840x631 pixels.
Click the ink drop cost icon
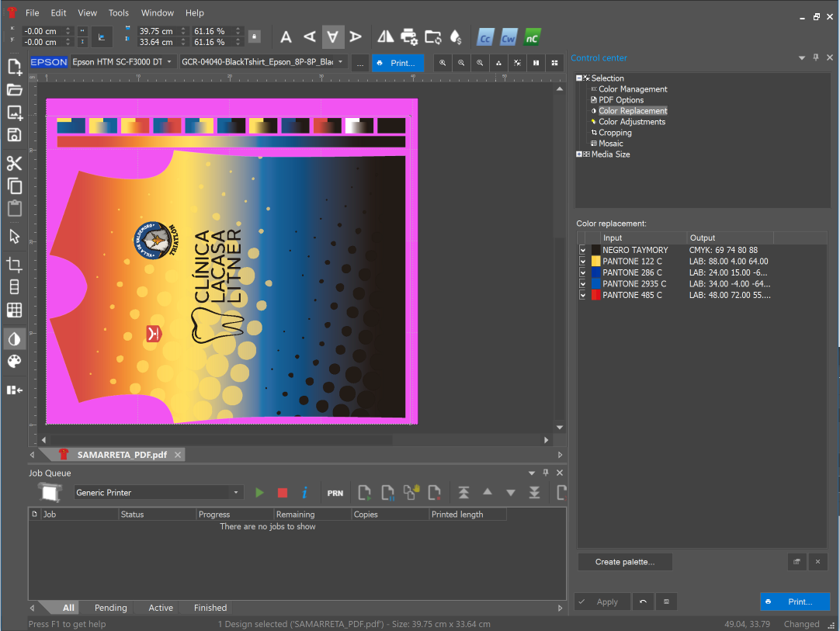pyautogui.click(x=456, y=37)
